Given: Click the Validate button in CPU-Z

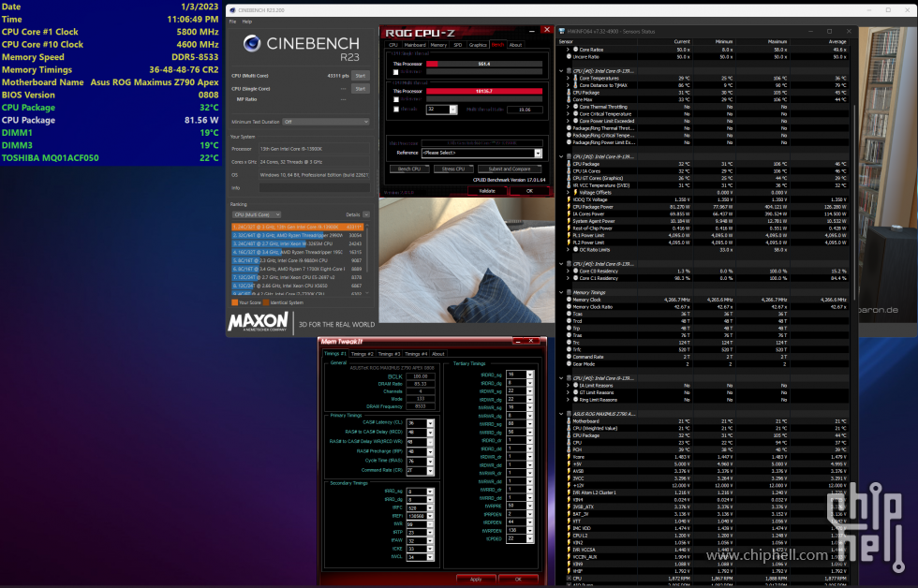Looking at the screenshot, I should [487, 191].
